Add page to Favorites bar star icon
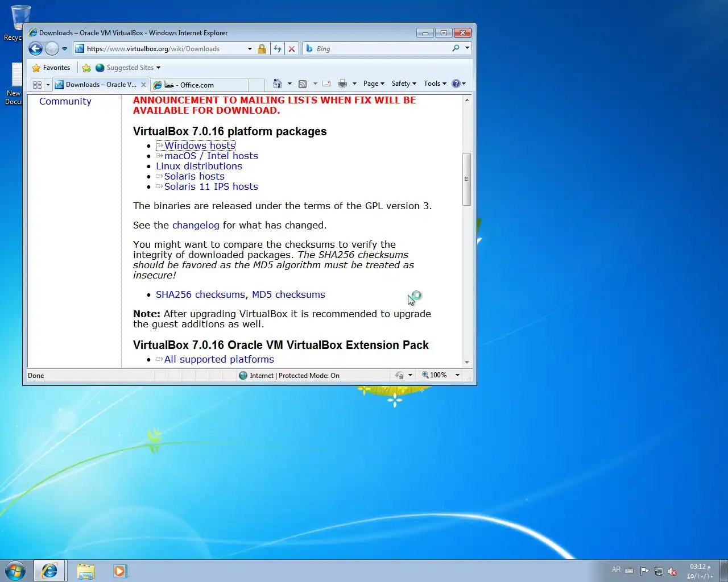The height and width of the screenshot is (582, 728). [86, 68]
